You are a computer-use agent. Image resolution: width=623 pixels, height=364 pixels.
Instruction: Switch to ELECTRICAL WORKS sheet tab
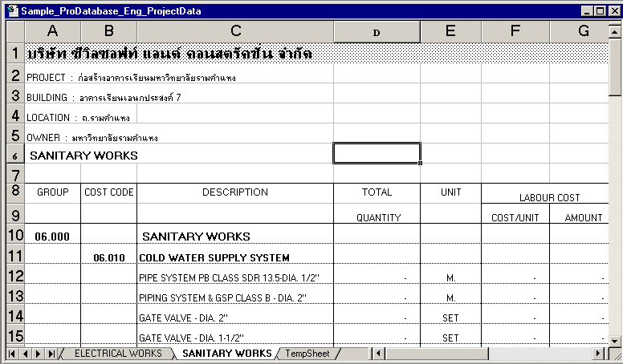(x=118, y=354)
